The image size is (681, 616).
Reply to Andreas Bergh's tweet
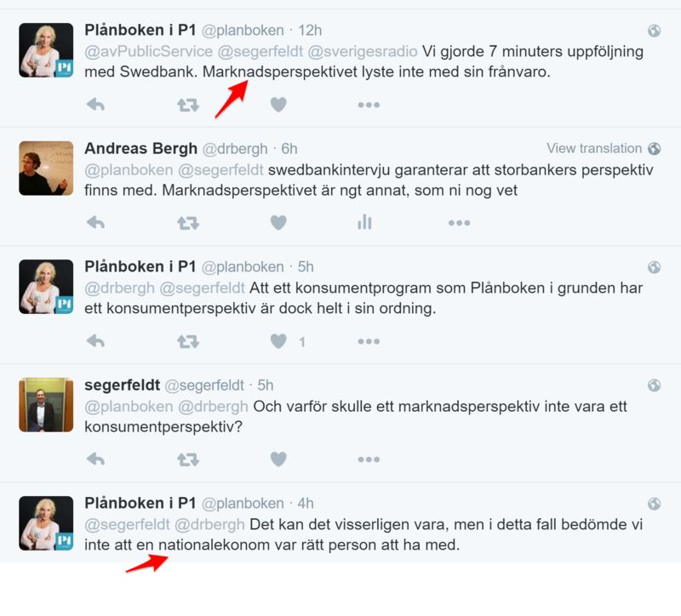[95, 223]
